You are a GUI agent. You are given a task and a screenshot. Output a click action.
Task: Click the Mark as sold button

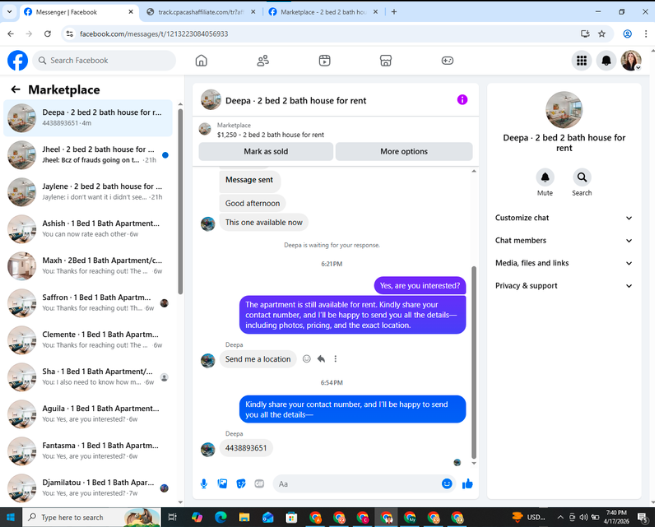266,151
